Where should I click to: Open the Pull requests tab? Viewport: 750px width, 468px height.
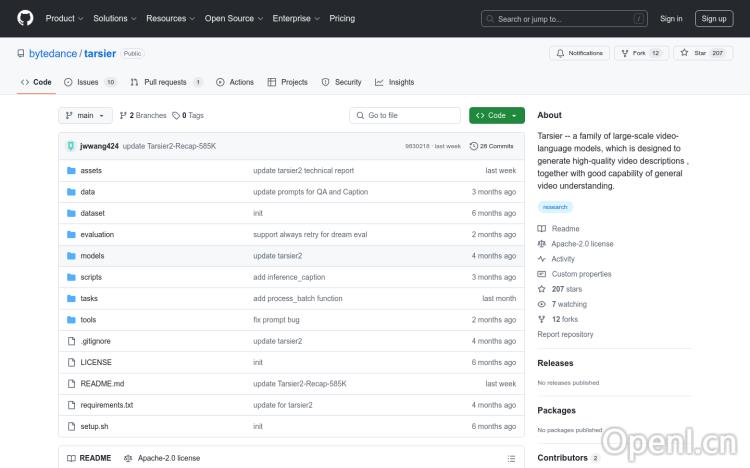point(166,82)
